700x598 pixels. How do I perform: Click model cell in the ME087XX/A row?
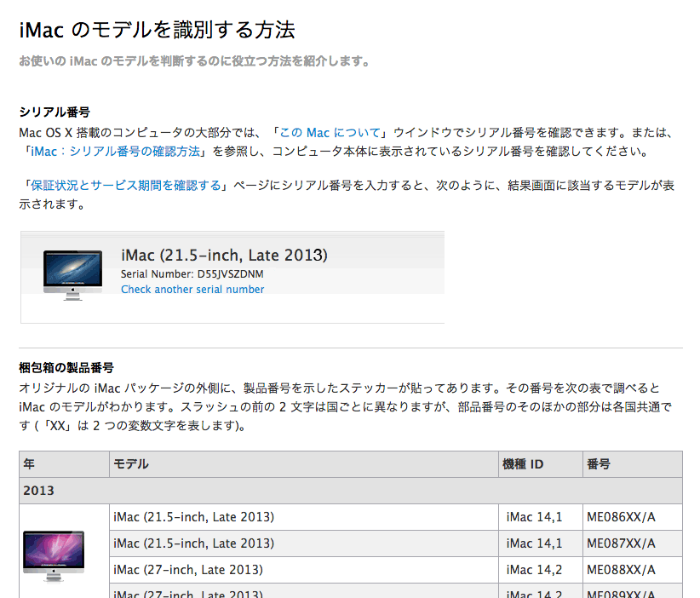(x=304, y=543)
